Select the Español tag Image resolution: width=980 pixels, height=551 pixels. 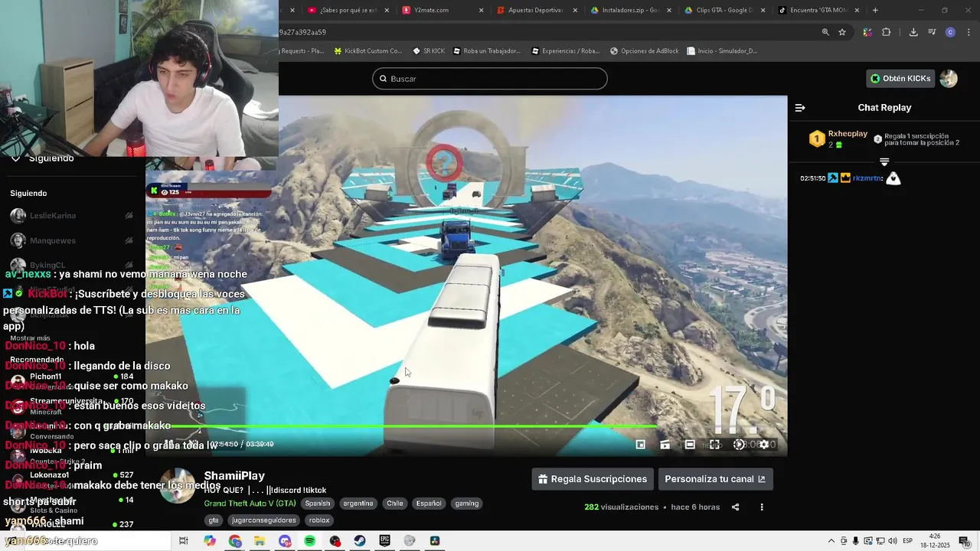point(429,504)
